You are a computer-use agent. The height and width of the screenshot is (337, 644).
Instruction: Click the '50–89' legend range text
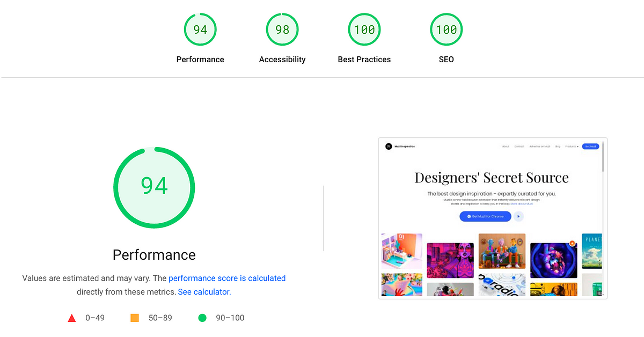(160, 318)
